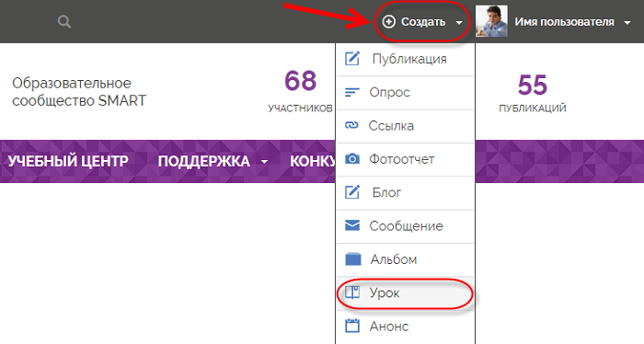644x344 pixels.
Task: Click the ПУБЛИКАЦИЙ label
Action: click(533, 109)
